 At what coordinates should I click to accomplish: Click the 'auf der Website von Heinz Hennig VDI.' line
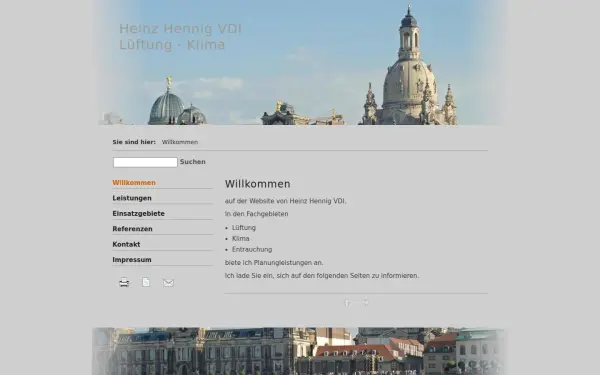(x=285, y=201)
